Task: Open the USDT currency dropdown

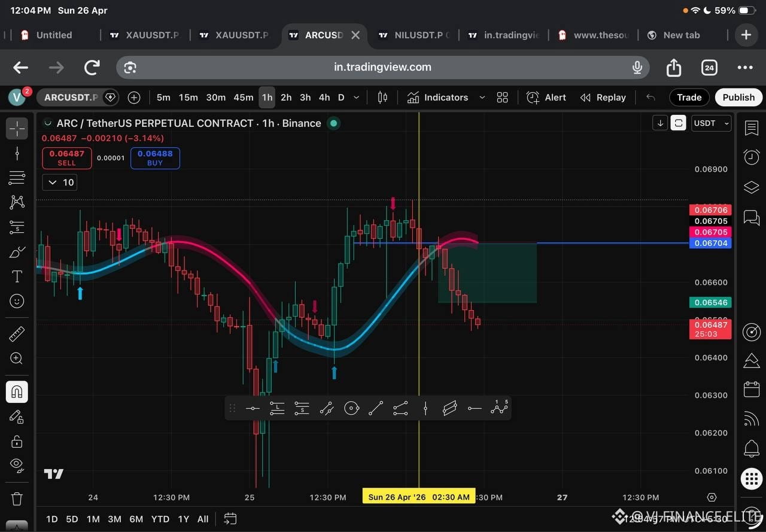Action: tap(711, 123)
